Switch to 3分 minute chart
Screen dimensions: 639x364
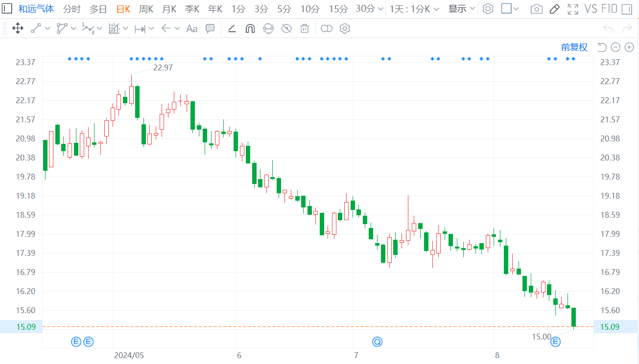pyautogui.click(x=261, y=9)
